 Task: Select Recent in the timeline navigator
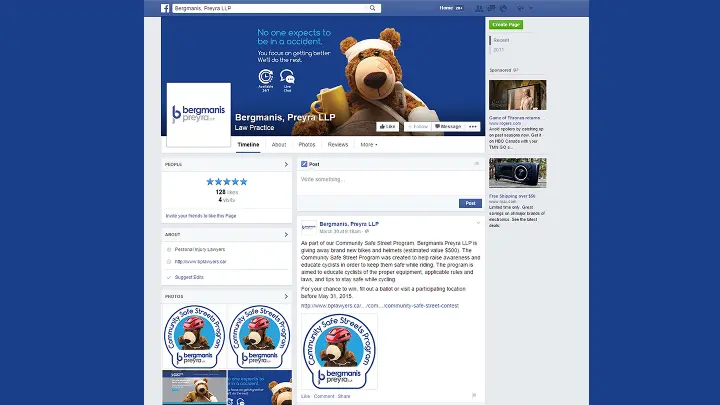[x=501, y=40]
